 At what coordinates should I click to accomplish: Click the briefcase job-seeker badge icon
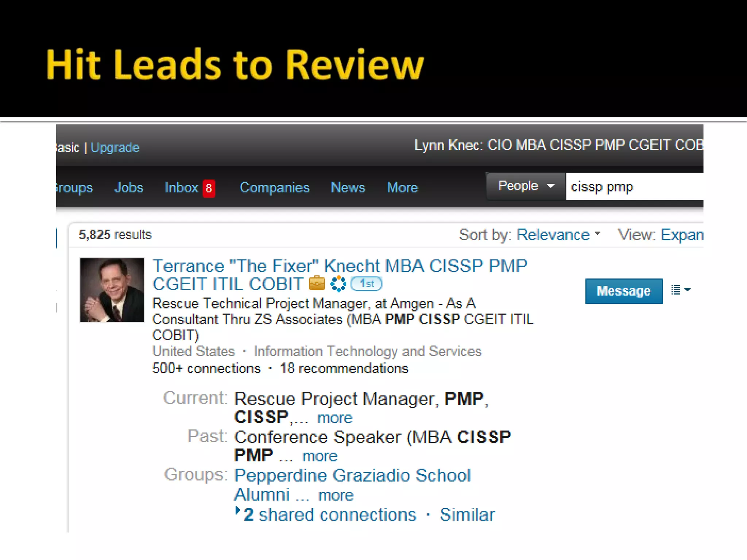click(317, 283)
